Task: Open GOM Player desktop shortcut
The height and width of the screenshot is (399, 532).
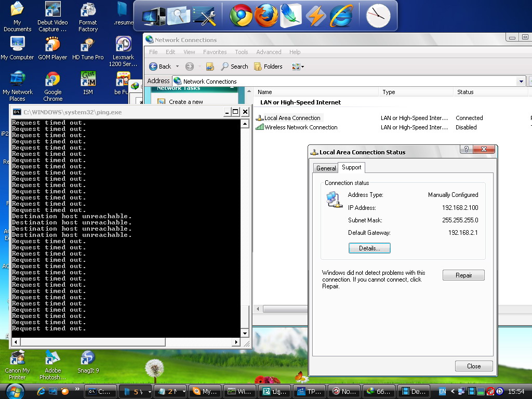Action: click(52, 48)
